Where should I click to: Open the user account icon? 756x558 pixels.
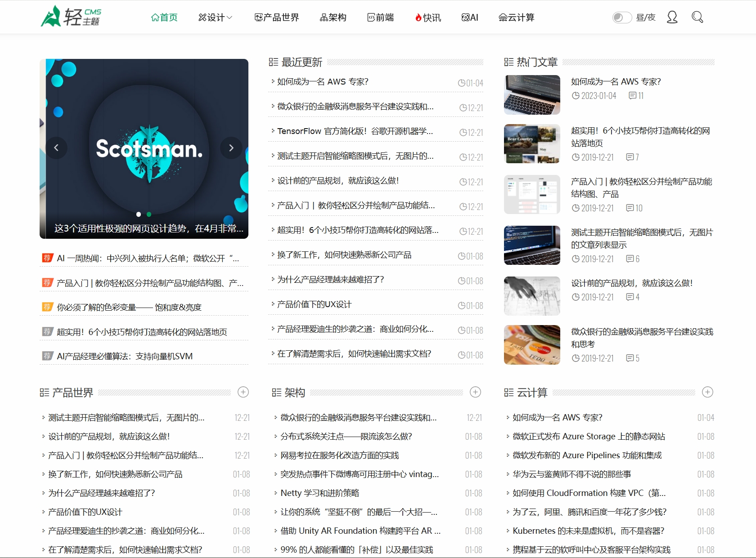coord(672,17)
